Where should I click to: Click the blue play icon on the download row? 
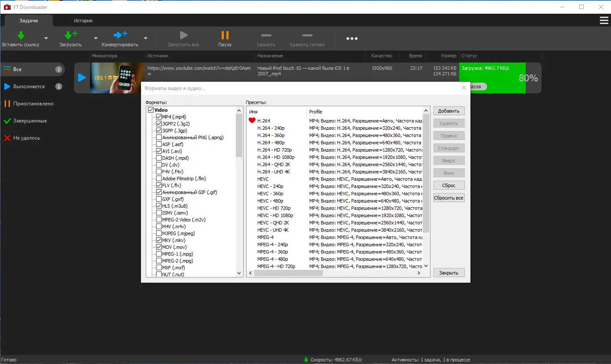81,78
